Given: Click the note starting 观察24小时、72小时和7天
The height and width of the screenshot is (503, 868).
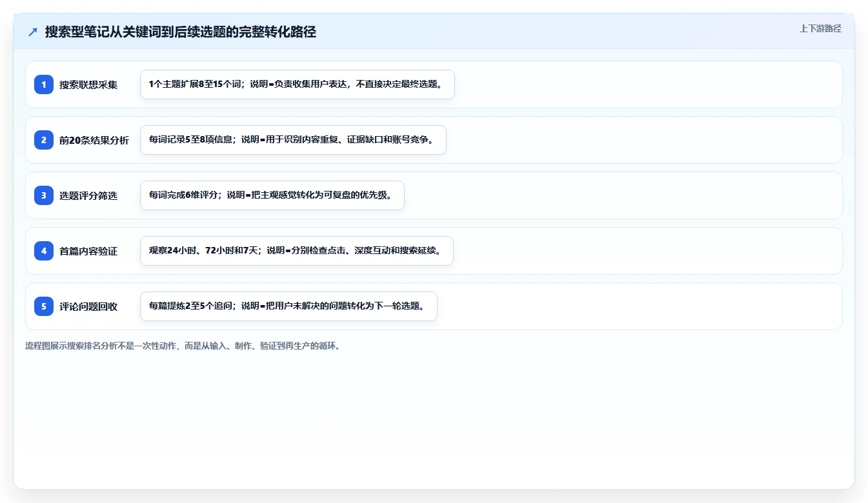Looking at the screenshot, I should [297, 251].
